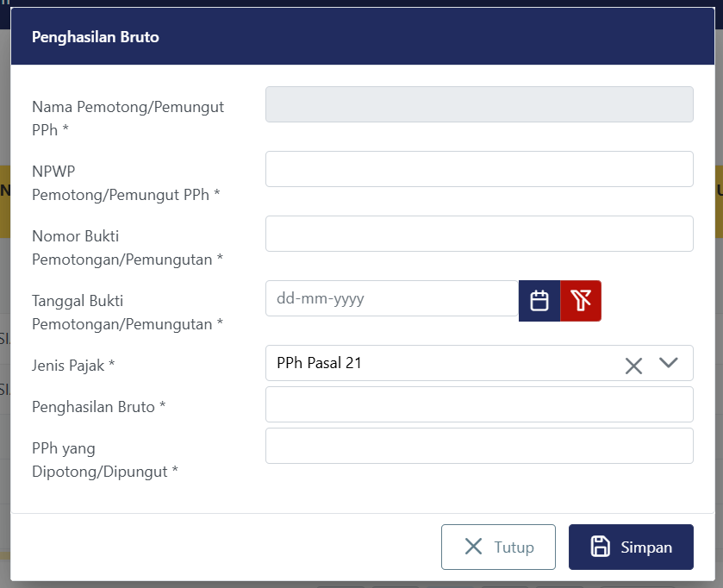
Task: Click the greyed Nama Pemotong/Pemungut PPh field
Action: [479, 104]
